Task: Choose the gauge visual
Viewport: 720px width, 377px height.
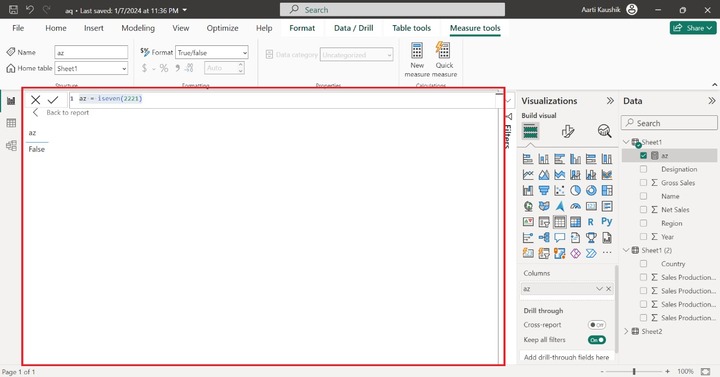Action: tap(575, 206)
